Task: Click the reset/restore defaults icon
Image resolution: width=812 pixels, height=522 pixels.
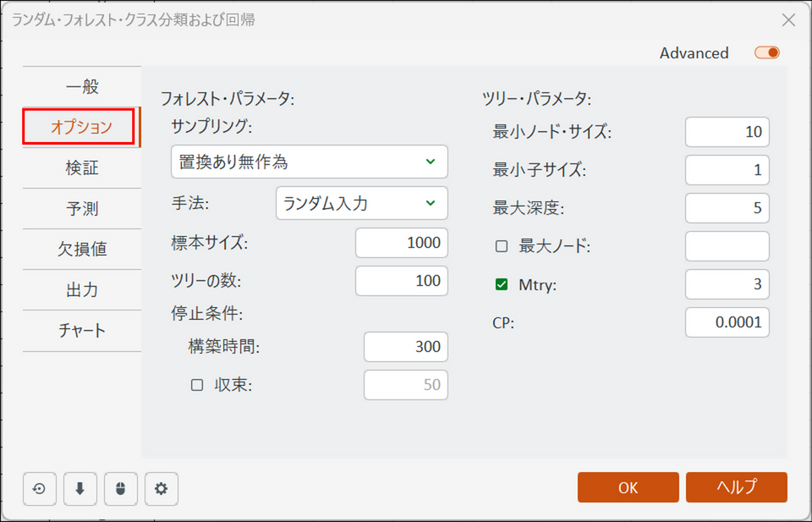Action: (x=40, y=488)
